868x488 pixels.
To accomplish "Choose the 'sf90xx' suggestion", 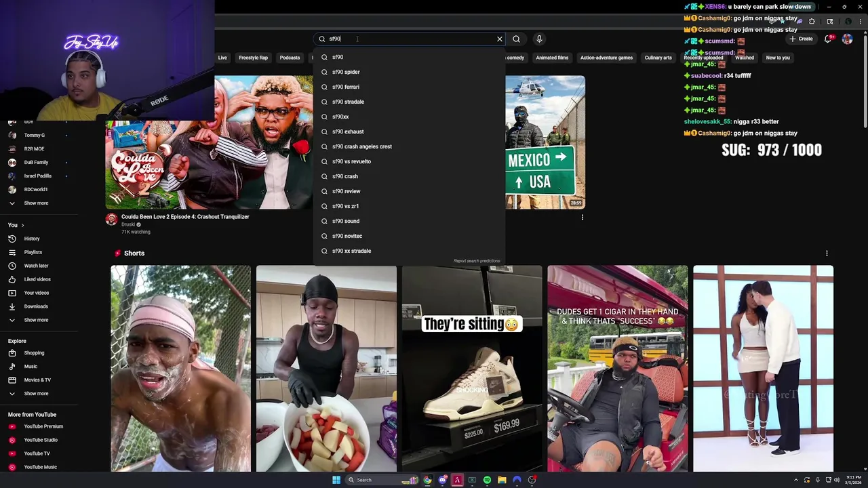I will tap(409, 117).
